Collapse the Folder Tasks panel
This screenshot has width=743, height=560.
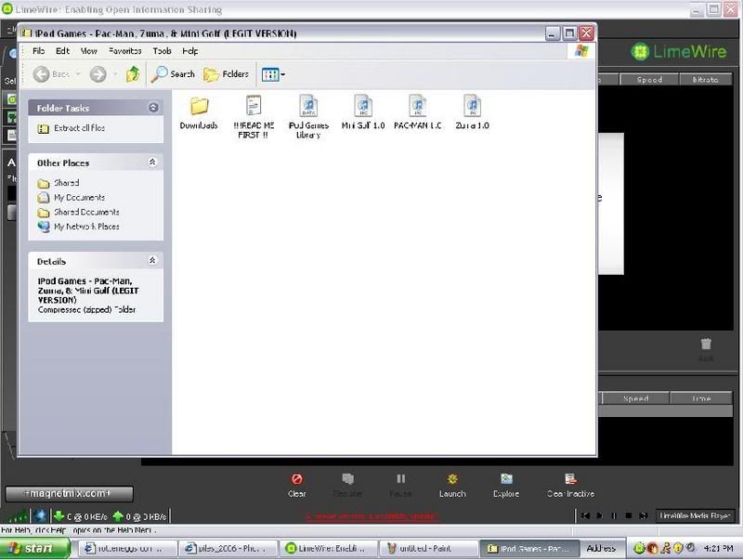(x=153, y=108)
